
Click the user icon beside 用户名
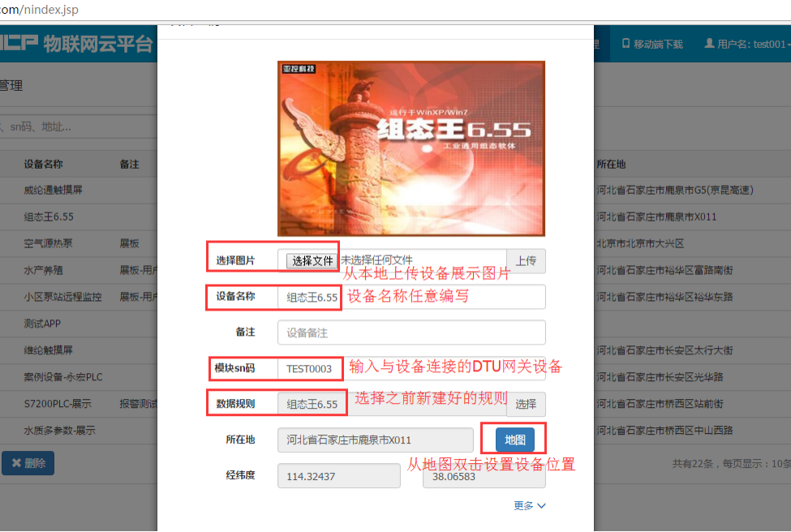click(x=709, y=43)
